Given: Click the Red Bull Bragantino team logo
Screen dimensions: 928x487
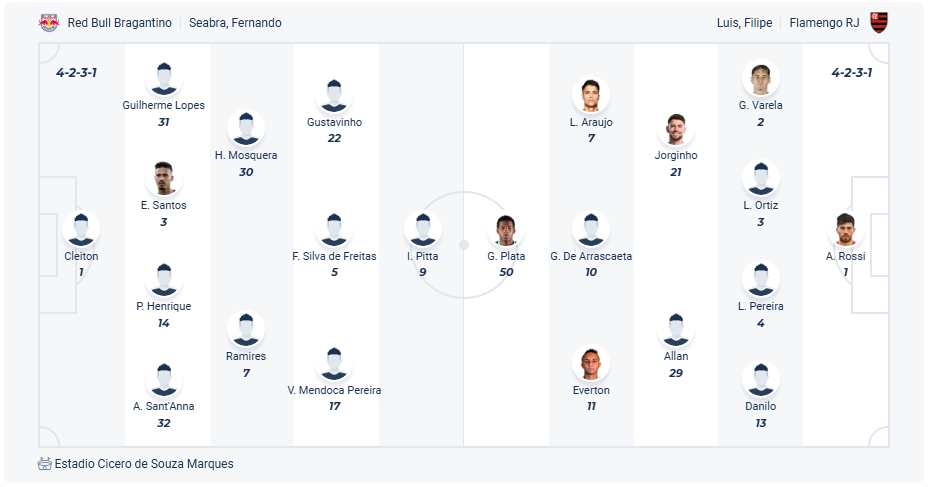Looking at the screenshot, I should point(49,23).
